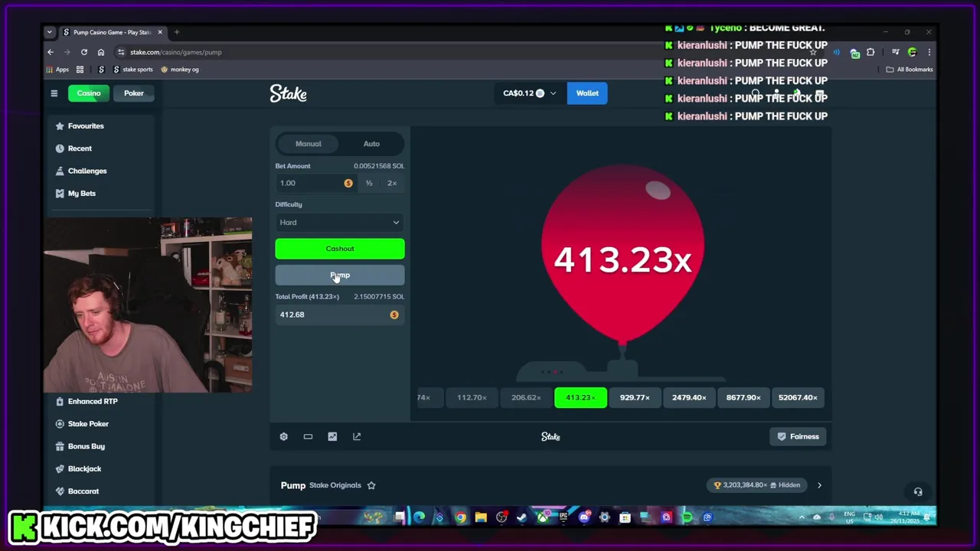Image resolution: width=980 pixels, height=551 pixels.
Task: Select the Poker tab
Action: pyautogui.click(x=134, y=93)
